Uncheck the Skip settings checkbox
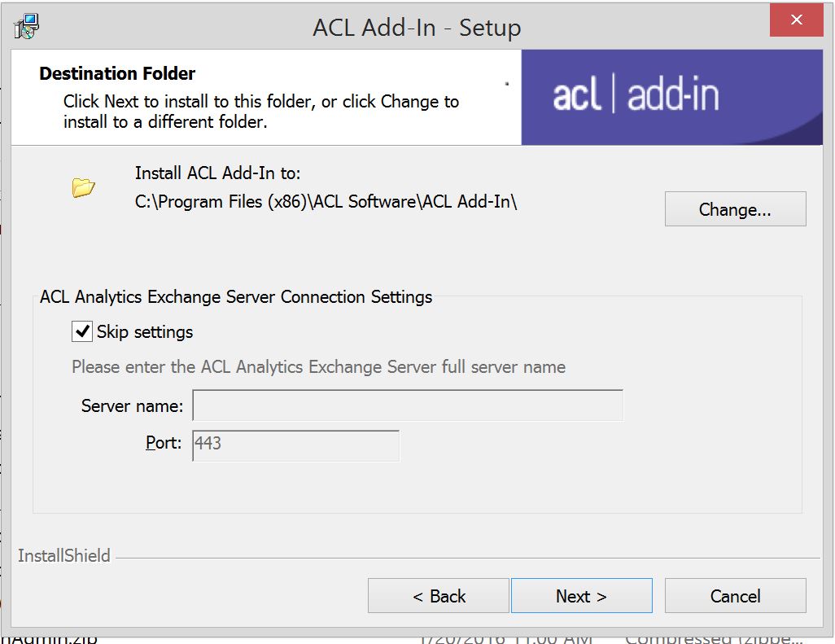 click(x=81, y=331)
